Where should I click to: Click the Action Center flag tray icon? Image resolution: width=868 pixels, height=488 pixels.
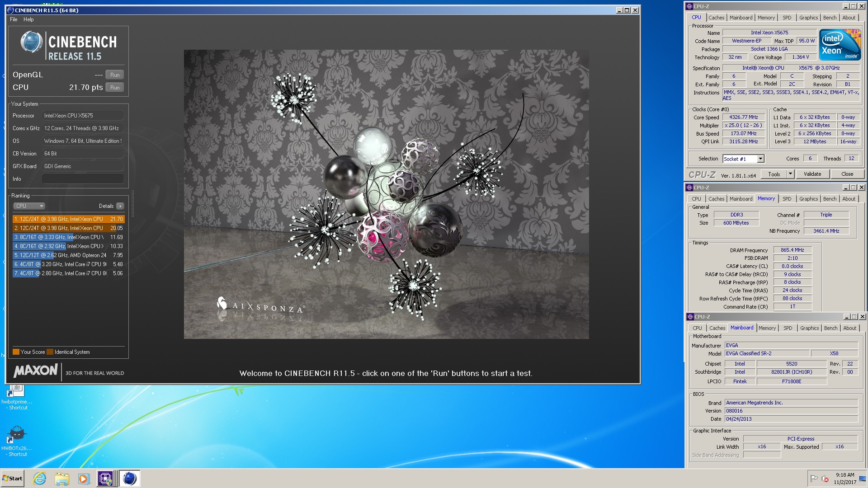(814, 479)
